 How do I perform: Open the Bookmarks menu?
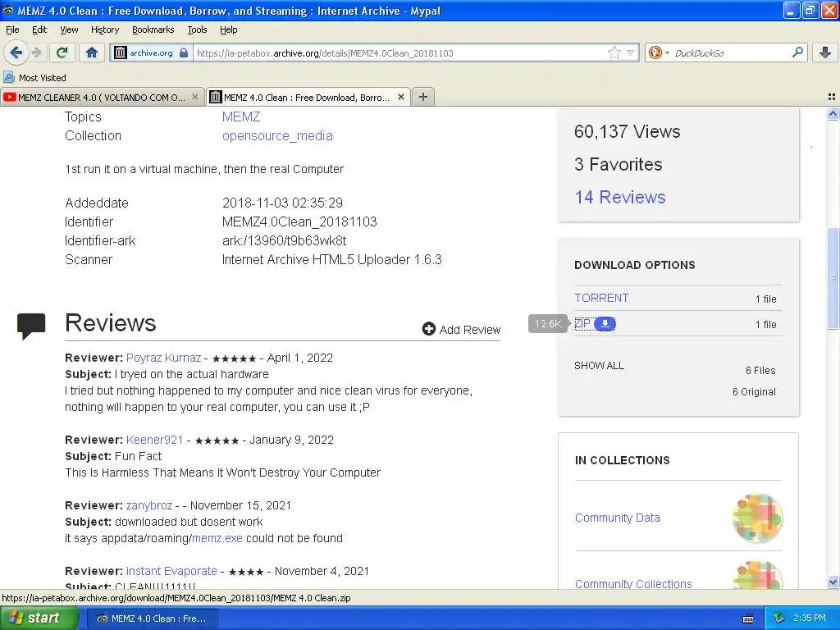coord(153,30)
